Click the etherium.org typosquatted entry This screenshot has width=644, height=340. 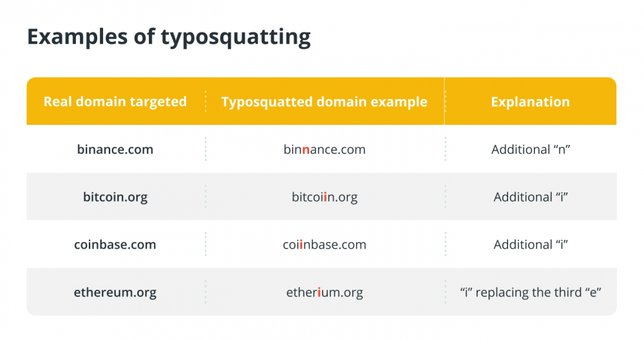coord(325,292)
